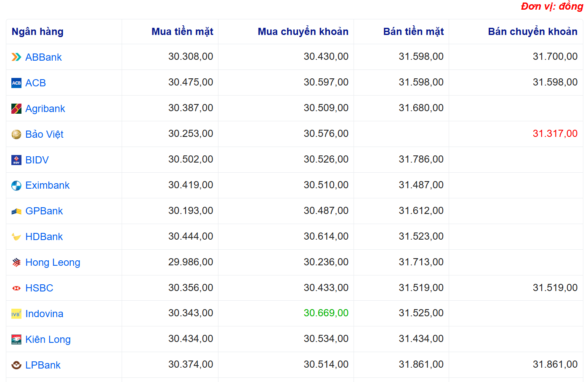This screenshot has width=588, height=382.
Task: Click the HSBC logo icon
Action: pyautogui.click(x=16, y=288)
